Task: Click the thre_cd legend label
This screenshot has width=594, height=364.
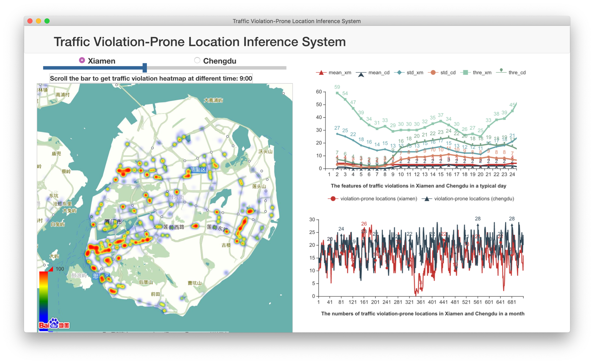Action: coord(517,73)
